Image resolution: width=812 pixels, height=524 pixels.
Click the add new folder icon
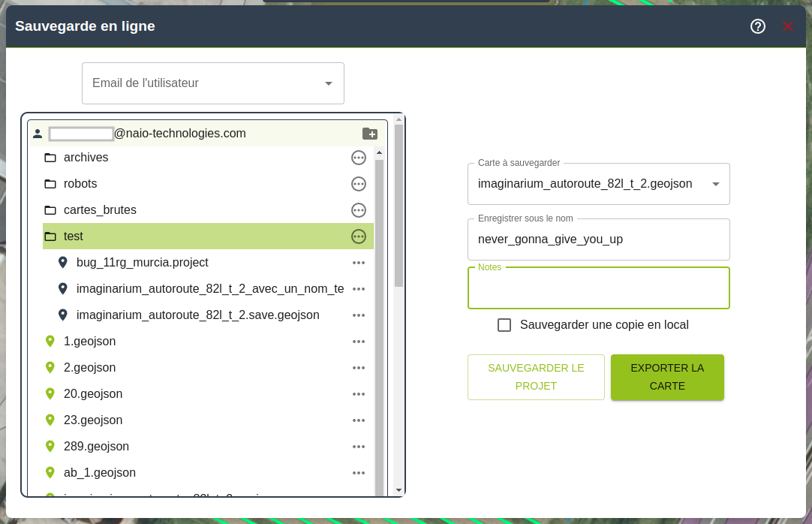(370, 134)
